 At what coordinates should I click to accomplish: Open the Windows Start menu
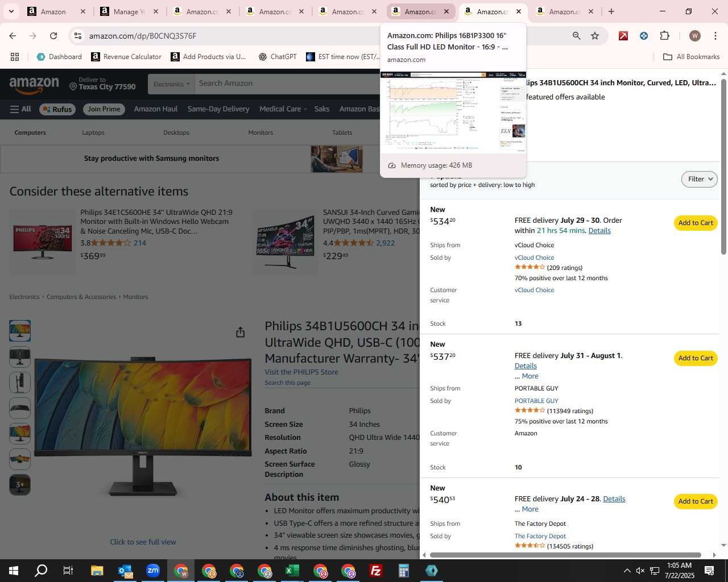(14, 571)
